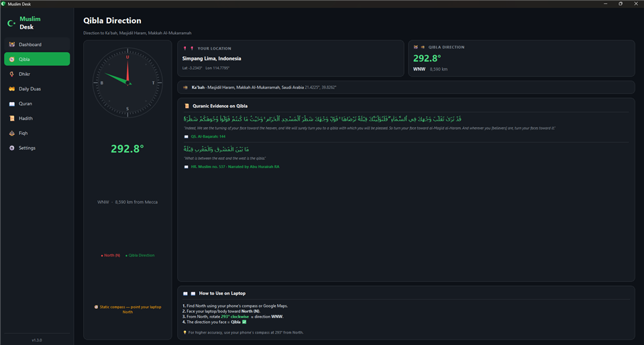The width and height of the screenshot is (644, 345).
Task: Click the QS. Al-Baqarah: 144 reference
Action: [208, 136]
